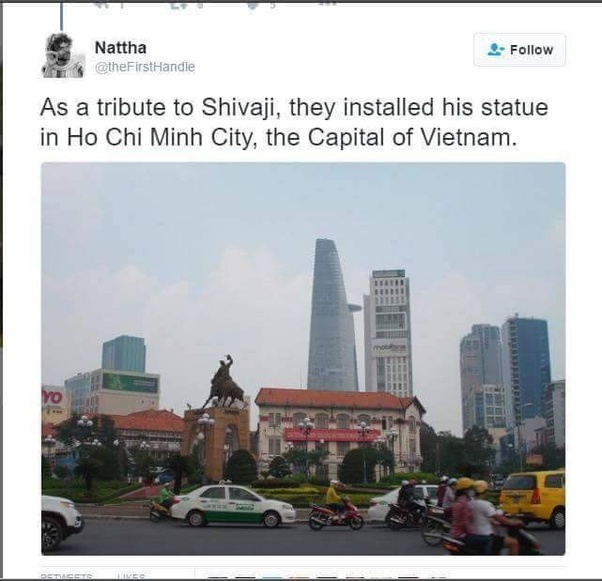Click the reply count next to arrow
Viewport: 602px width, 581px height.
coord(121,5)
